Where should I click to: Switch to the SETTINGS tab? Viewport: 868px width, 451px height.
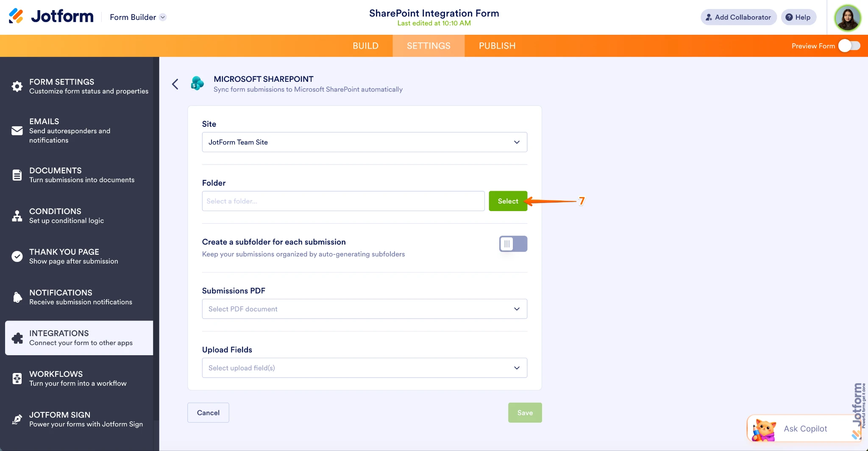(428, 46)
